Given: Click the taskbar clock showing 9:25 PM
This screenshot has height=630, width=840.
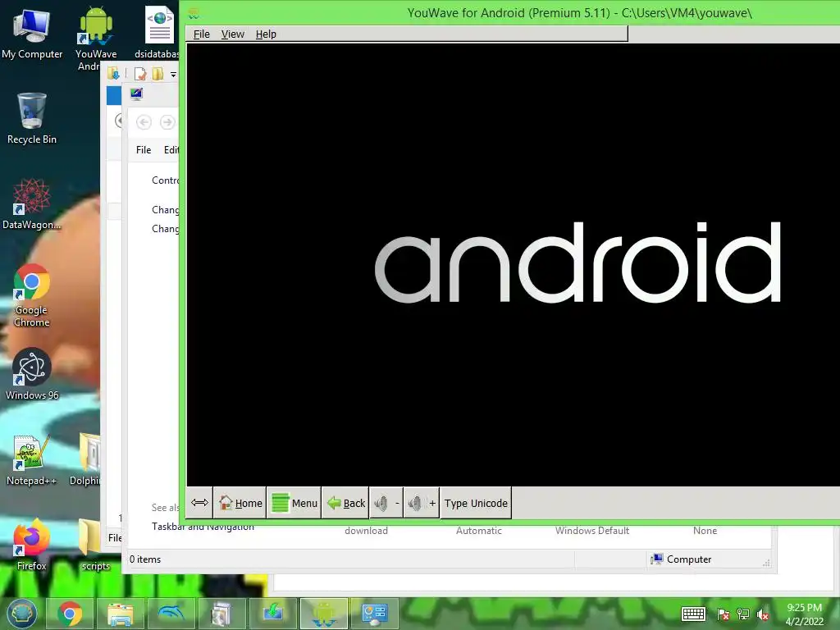Looking at the screenshot, I should coord(804,614).
